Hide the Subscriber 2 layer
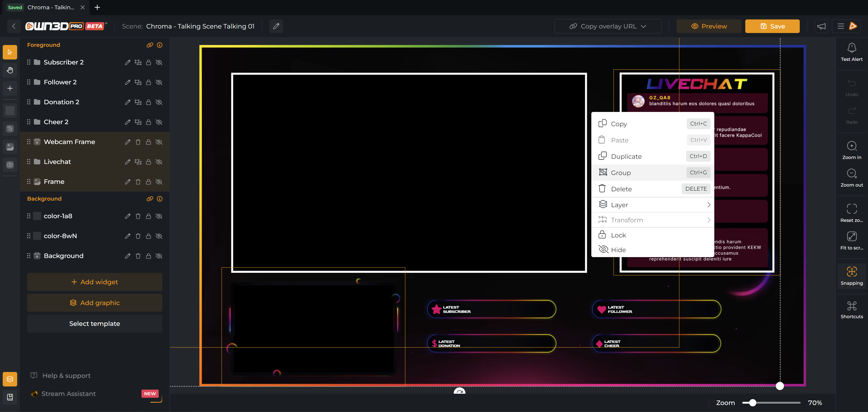The height and width of the screenshot is (412, 868). click(x=159, y=62)
